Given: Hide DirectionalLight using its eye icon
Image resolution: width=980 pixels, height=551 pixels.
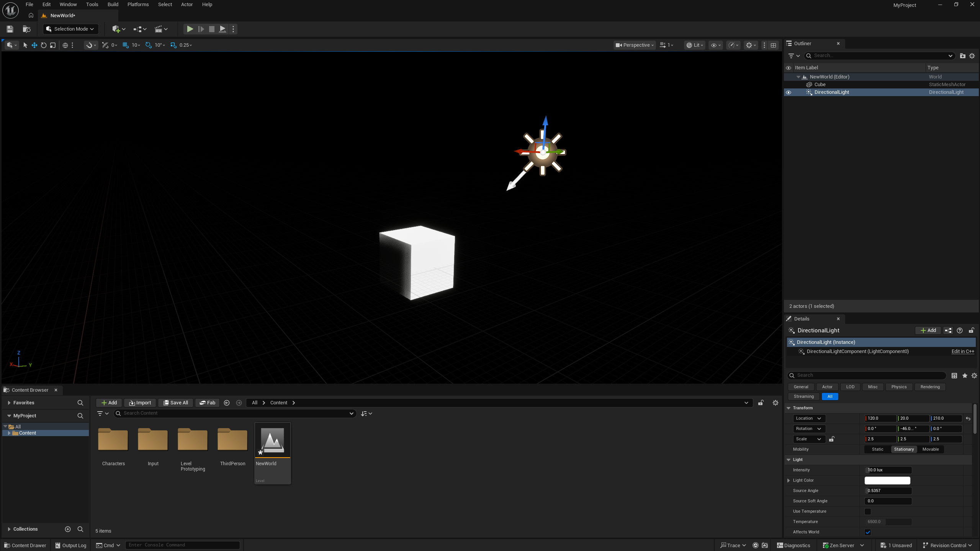Looking at the screenshot, I should (789, 92).
